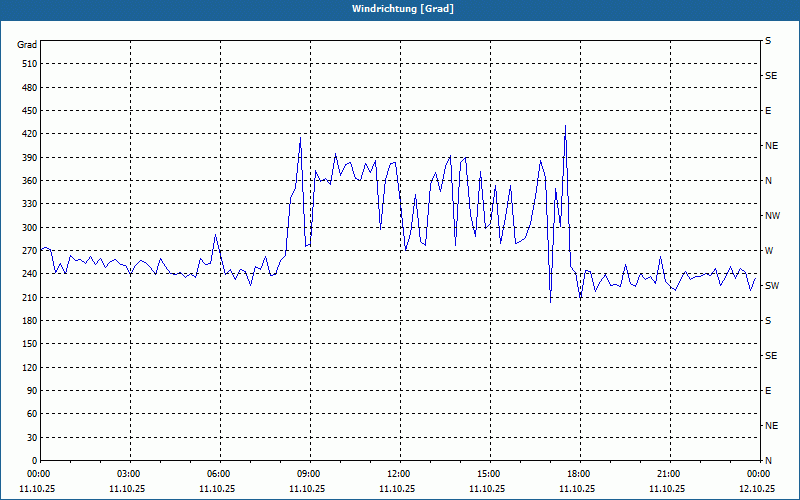This screenshot has width=800, height=500.
Task: Click the E compass label level with 450
Action: point(768,111)
